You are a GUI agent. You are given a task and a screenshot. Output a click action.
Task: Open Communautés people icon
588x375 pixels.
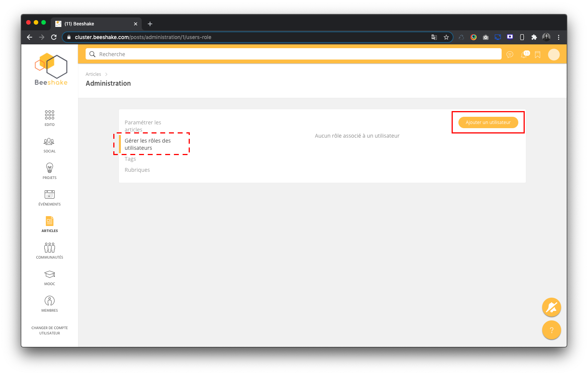point(50,248)
